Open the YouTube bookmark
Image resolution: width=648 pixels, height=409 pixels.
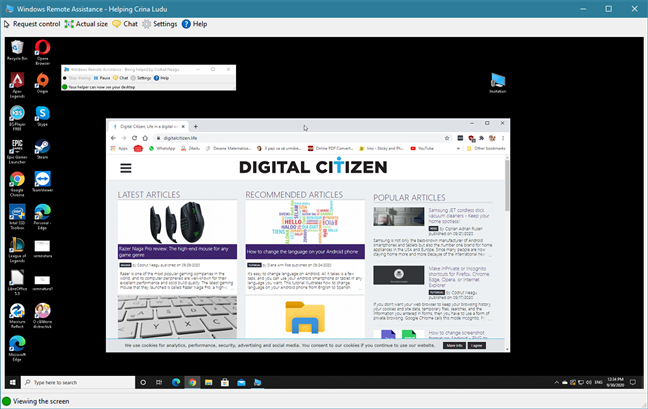pos(422,148)
